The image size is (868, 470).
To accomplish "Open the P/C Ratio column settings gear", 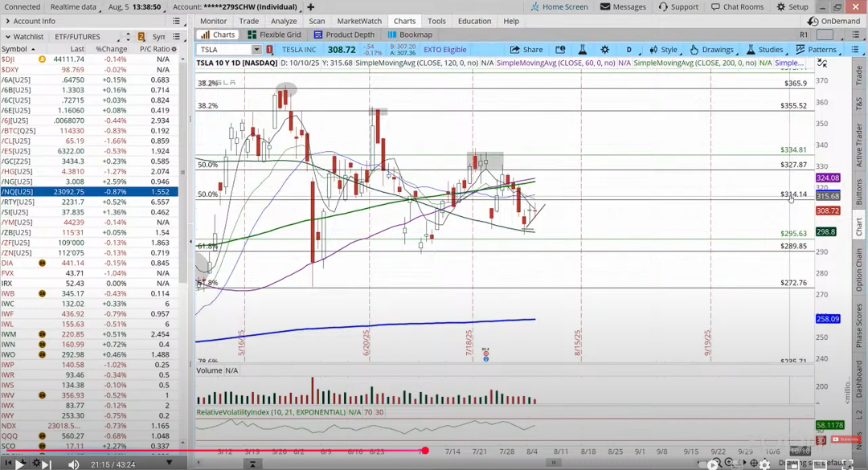I will coord(174,49).
